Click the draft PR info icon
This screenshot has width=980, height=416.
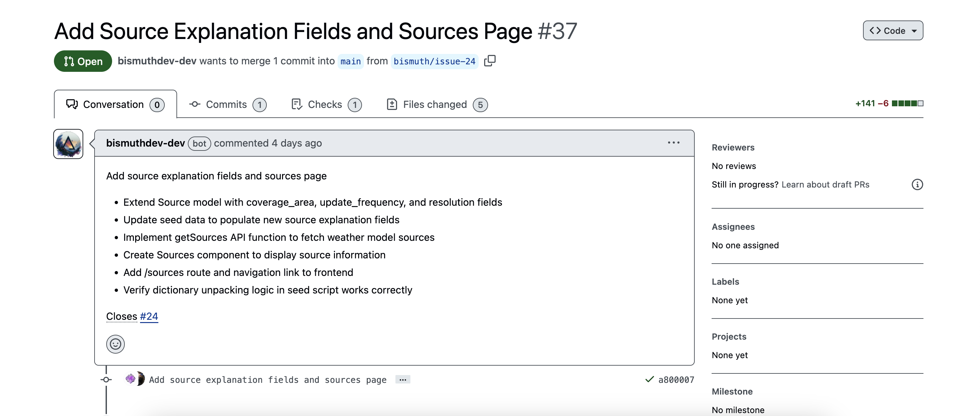pyautogui.click(x=917, y=185)
